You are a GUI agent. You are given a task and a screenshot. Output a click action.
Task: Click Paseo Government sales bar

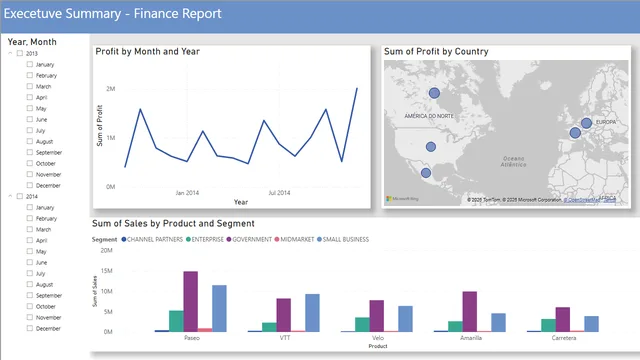click(191, 302)
